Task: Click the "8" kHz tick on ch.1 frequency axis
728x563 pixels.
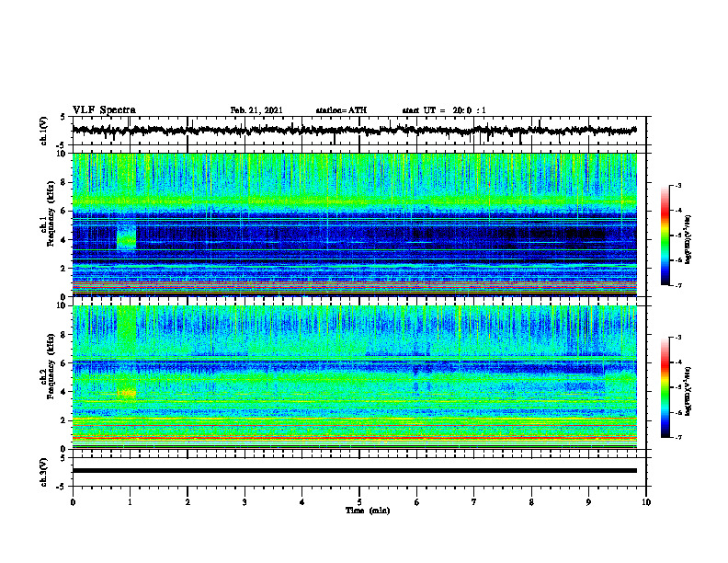Action: [64, 182]
